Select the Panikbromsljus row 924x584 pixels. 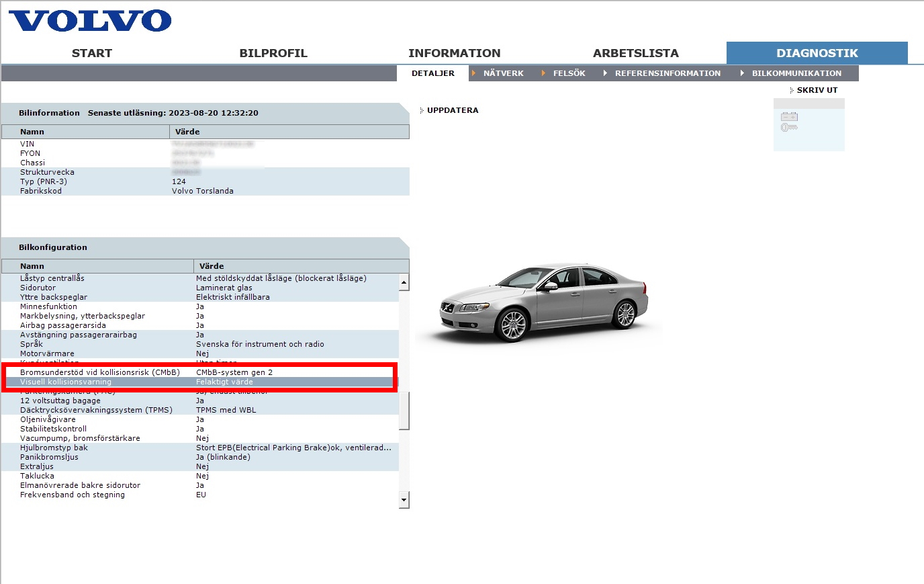[x=200, y=457]
